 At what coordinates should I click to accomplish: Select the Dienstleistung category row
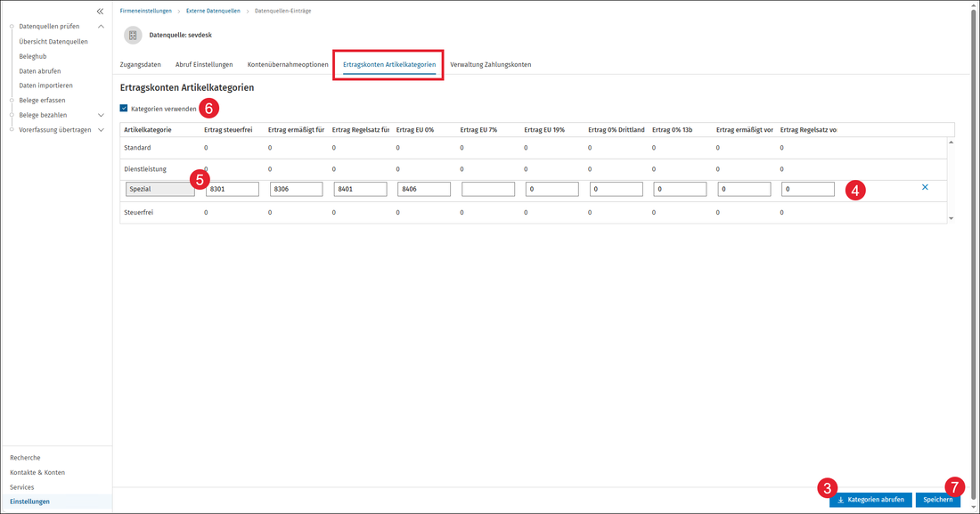[533, 169]
